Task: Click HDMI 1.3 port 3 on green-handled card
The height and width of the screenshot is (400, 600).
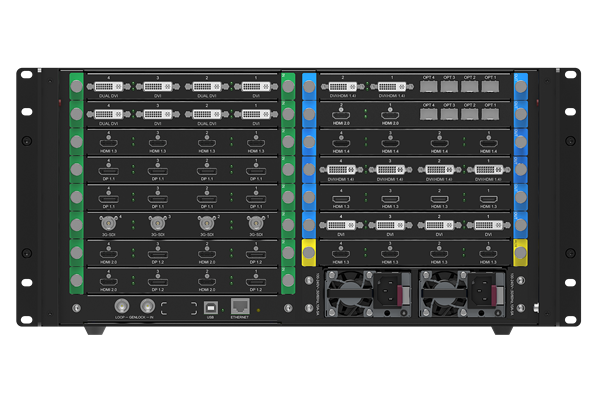Action: coord(157,144)
